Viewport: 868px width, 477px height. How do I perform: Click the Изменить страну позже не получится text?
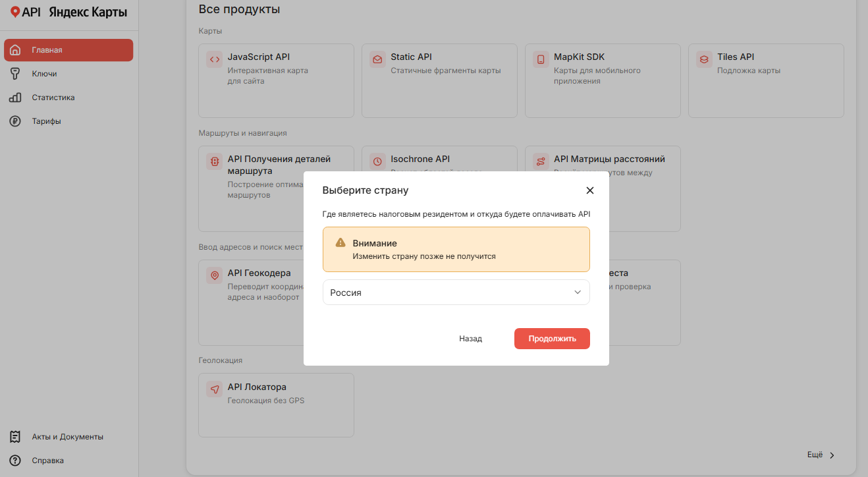pyautogui.click(x=424, y=256)
